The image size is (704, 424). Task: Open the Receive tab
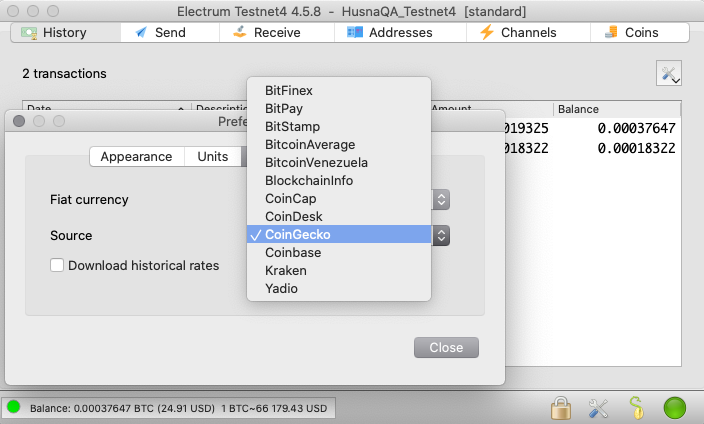tap(277, 33)
